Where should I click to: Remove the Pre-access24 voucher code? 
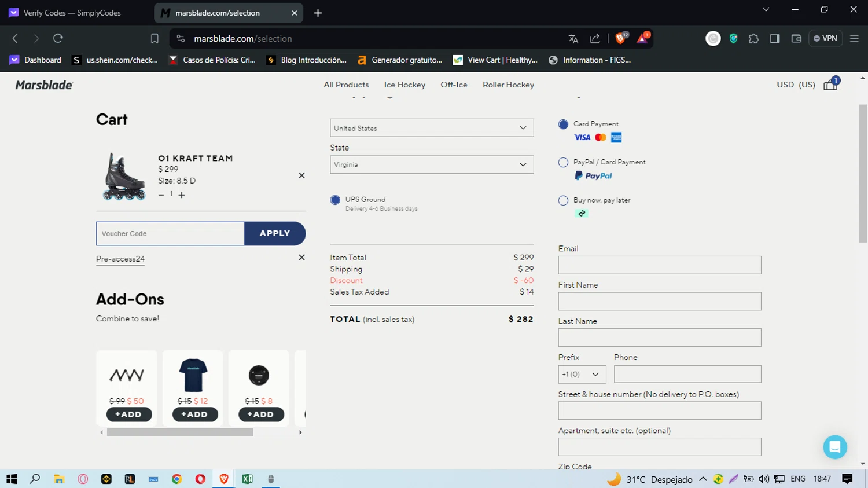coord(301,258)
